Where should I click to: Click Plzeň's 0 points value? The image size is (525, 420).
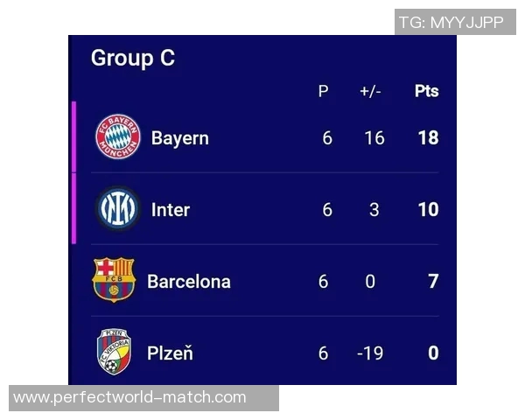click(433, 353)
